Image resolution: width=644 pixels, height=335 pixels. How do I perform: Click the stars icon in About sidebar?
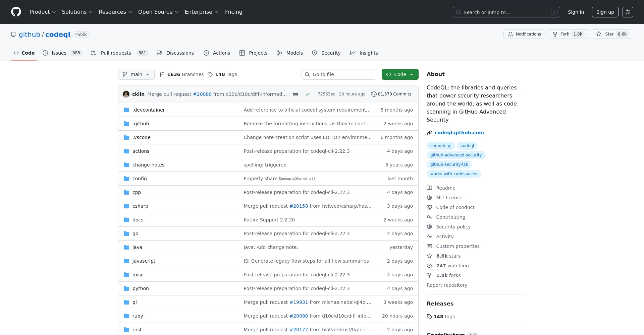coord(429,256)
